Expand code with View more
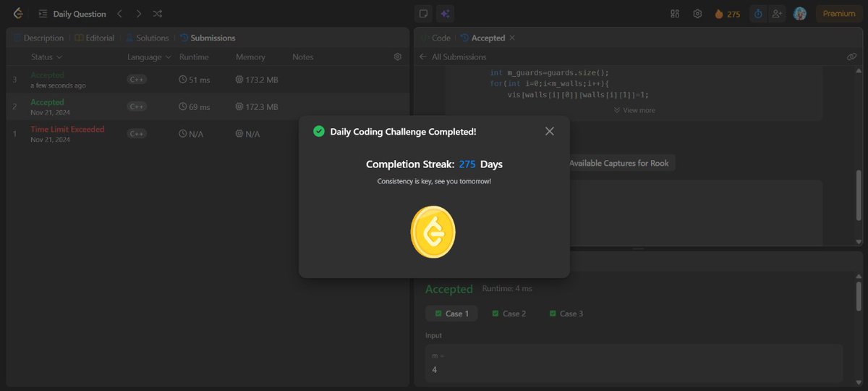Viewport: 868px width, 391px height. tap(634, 110)
